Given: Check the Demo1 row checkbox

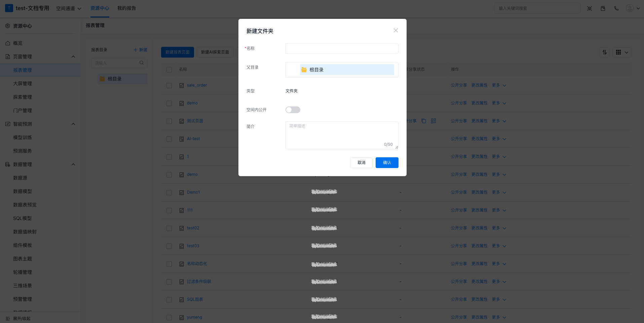Looking at the screenshot, I should point(169,193).
